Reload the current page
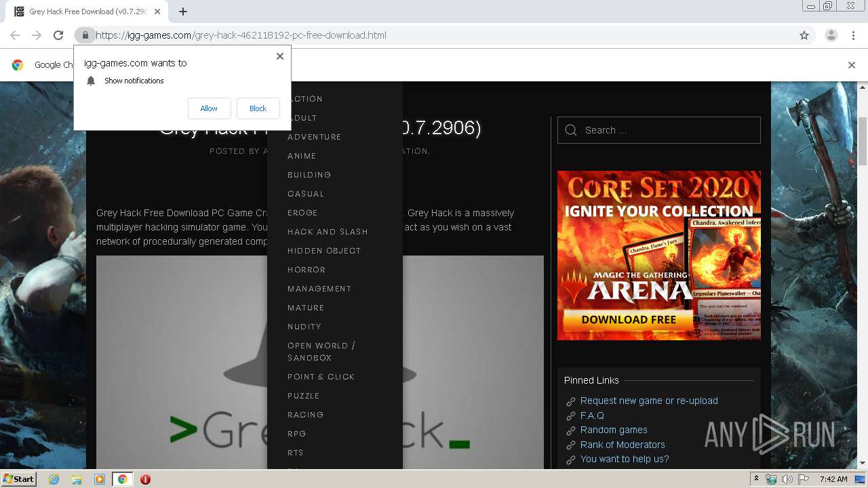Screen dimensions: 868x488 58,35
